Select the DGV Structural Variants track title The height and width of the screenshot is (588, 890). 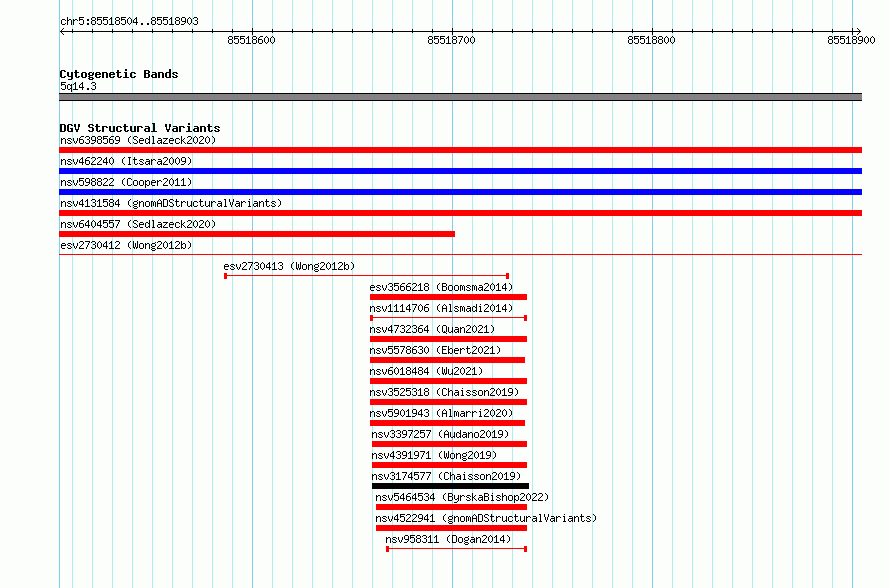pos(140,128)
